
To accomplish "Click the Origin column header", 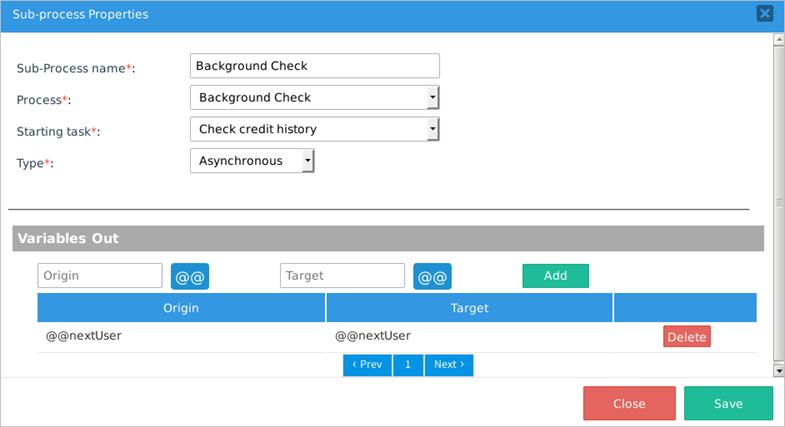I will click(x=181, y=308).
